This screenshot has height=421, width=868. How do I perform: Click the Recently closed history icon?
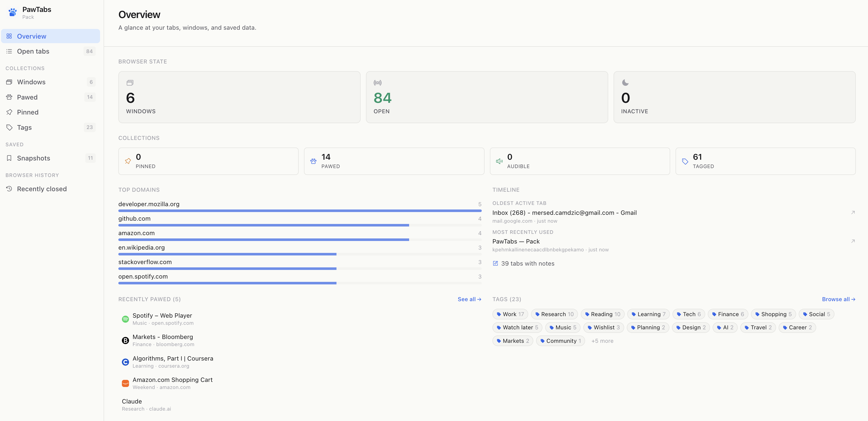click(x=9, y=189)
